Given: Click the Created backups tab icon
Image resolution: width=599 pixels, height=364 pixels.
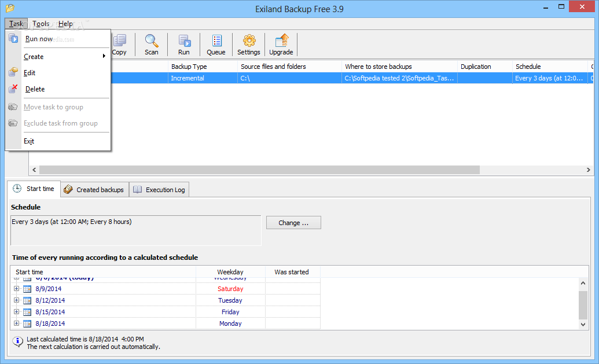Looking at the screenshot, I should 68,189.
